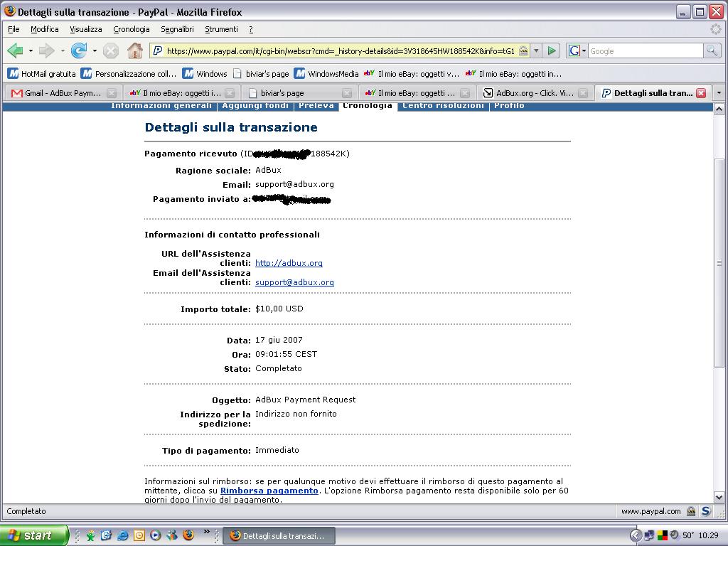728x578 pixels.
Task: Launch Internet Explorer from Quick Launch
Action: (x=122, y=535)
